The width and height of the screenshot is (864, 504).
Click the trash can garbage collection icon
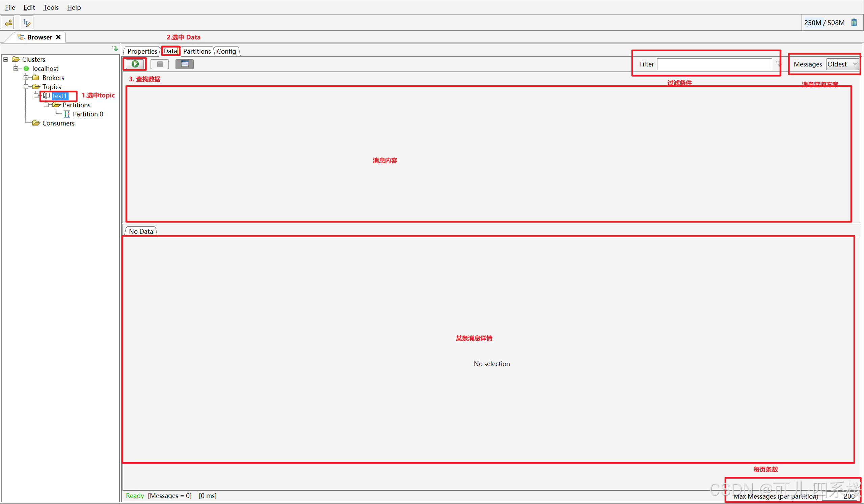854,23
